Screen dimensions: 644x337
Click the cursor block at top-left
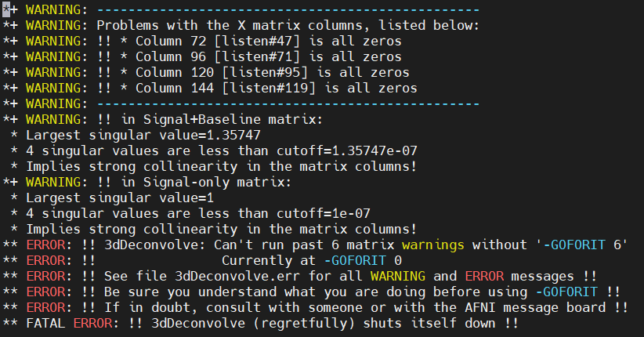tap(5, 9)
